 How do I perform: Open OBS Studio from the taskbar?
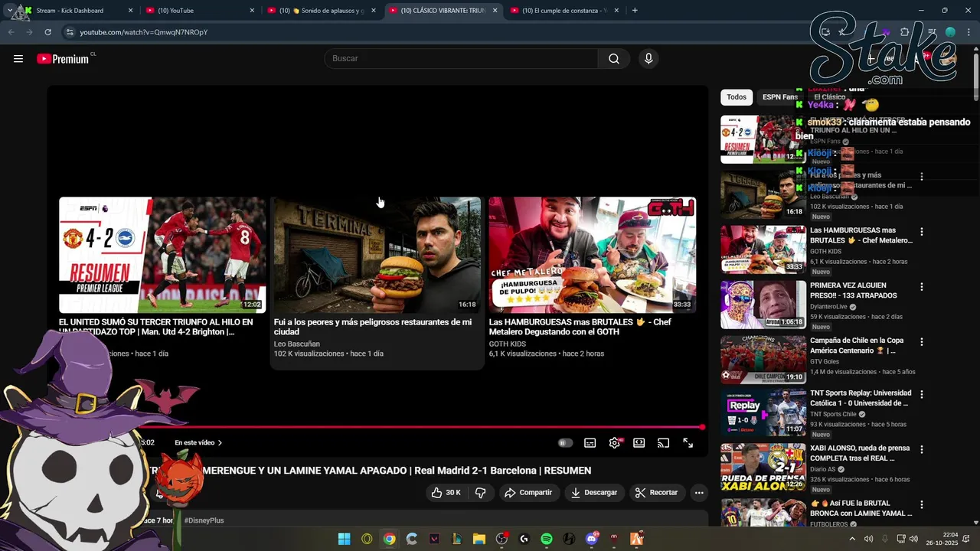pyautogui.click(x=501, y=539)
